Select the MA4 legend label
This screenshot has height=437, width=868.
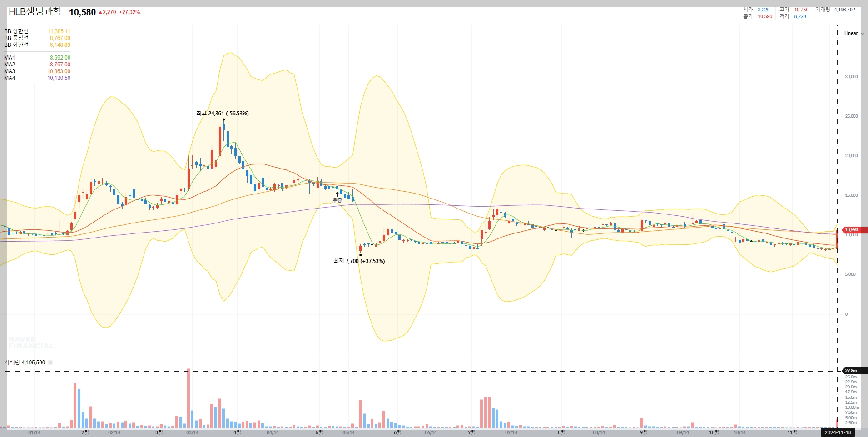(x=10, y=78)
